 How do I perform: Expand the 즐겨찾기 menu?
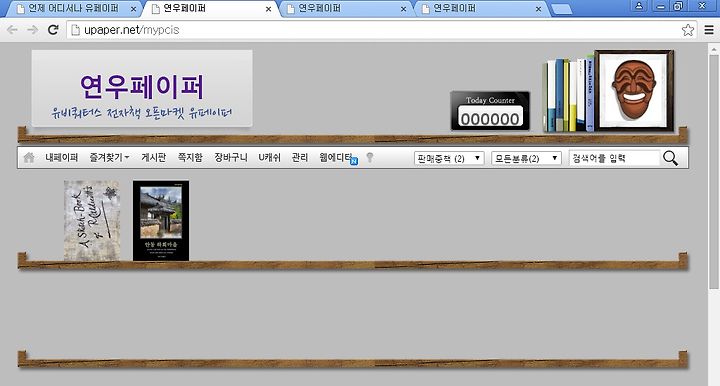point(109,157)
